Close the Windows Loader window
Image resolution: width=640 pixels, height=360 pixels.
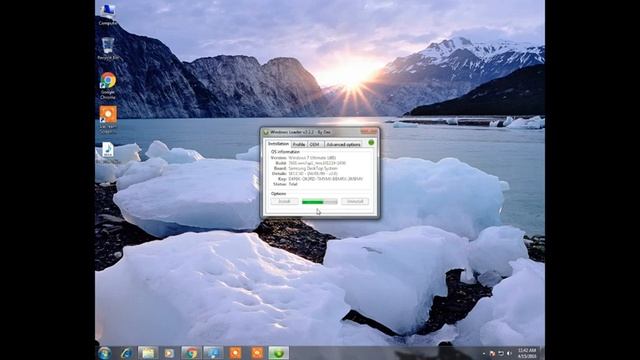(x=369, y=131)
